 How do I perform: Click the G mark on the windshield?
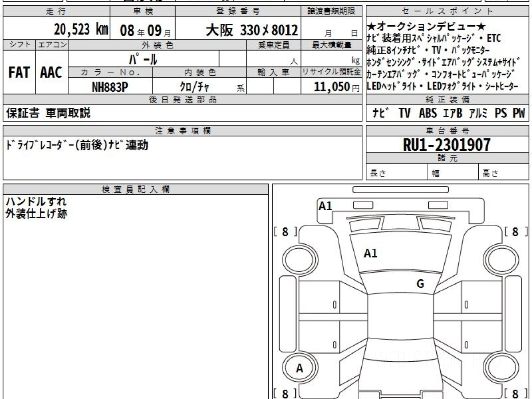pos(420,284)
